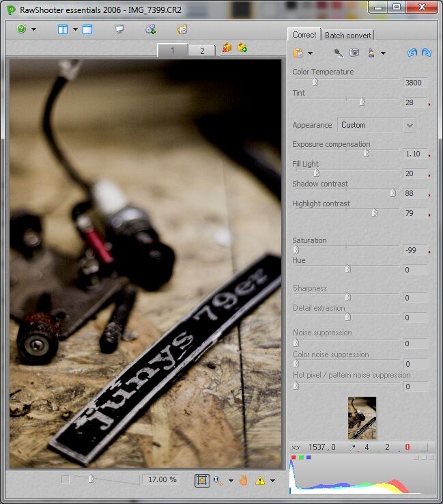Click the camera icon in Correct toolbar
The width and height of the screenshot is (443, 504).
click(x=354, y=53)
